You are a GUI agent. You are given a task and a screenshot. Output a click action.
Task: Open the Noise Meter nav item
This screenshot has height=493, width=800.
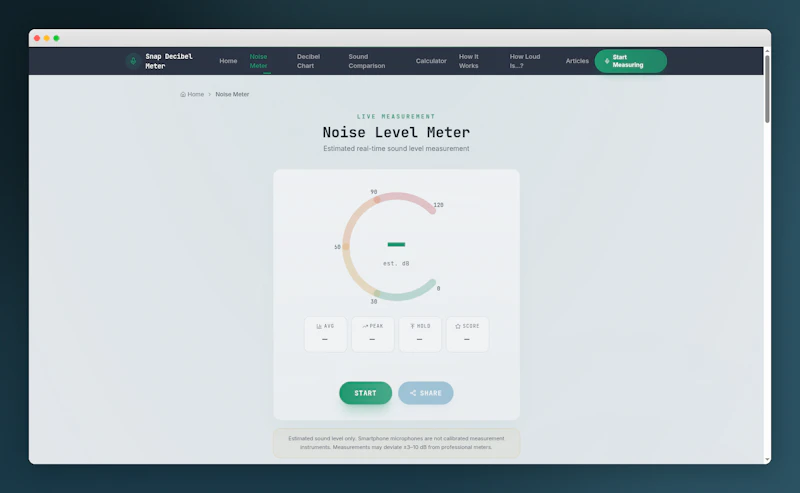click(259, 61)
